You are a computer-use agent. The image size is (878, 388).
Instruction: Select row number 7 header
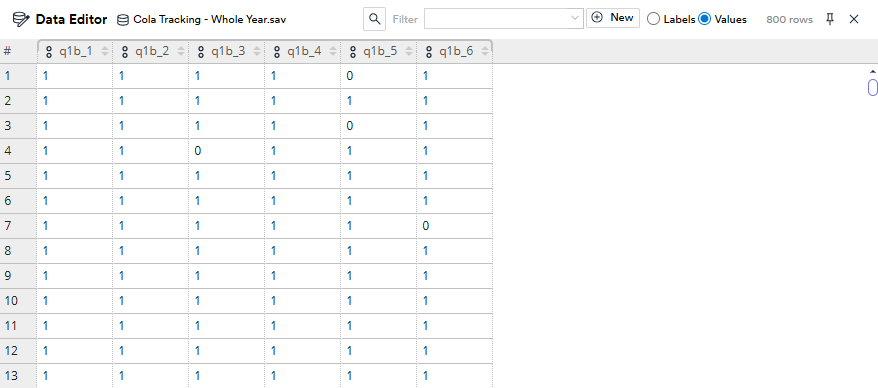click(18, 226)
